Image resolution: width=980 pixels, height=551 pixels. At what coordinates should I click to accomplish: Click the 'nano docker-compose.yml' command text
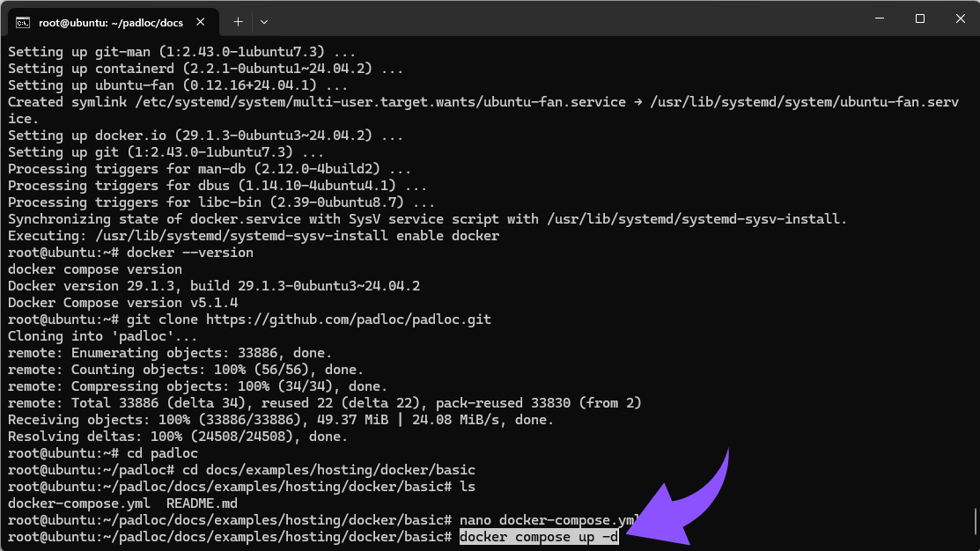tap(548, 520)
